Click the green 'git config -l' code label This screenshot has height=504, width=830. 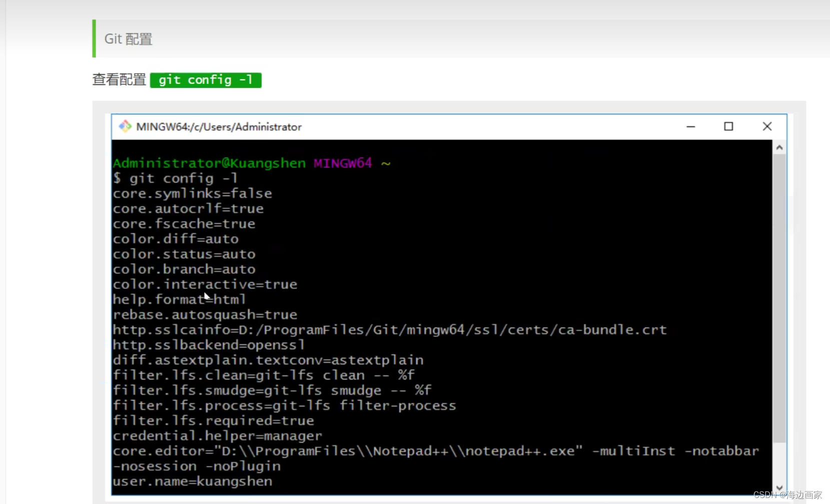pyautogui.click(x=206, y=80)
